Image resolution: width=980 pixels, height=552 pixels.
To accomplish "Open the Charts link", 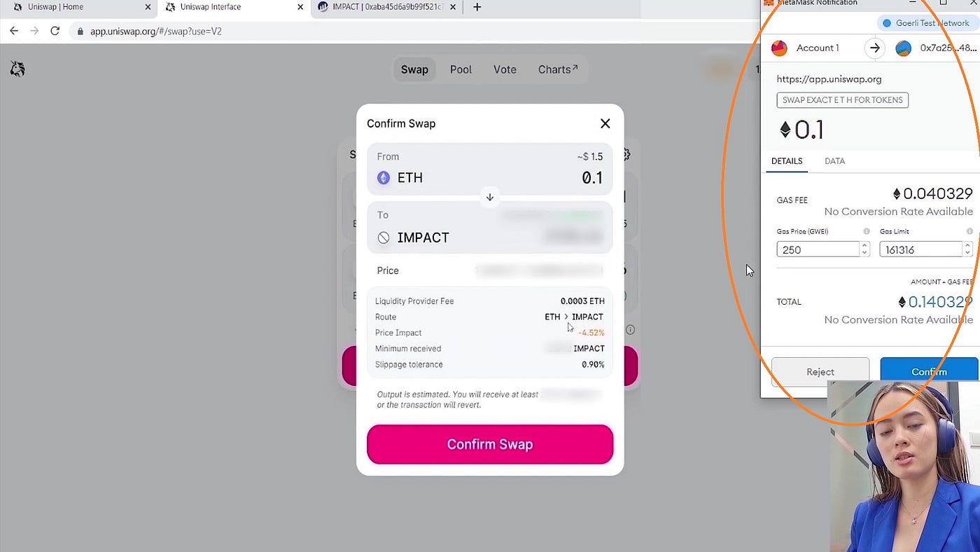I will tap(558, 69).
